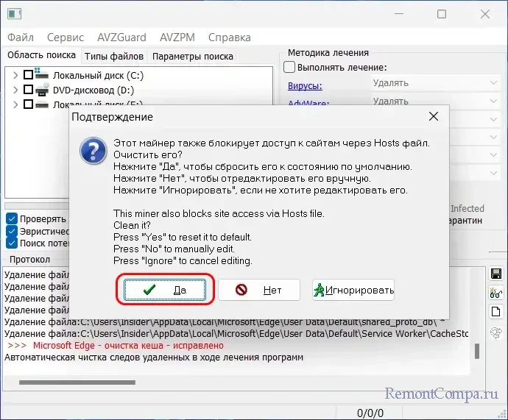Viewport: 508px width, 420px height.
Task: Click the save protocol floppy disk icon
Action: 495,274
